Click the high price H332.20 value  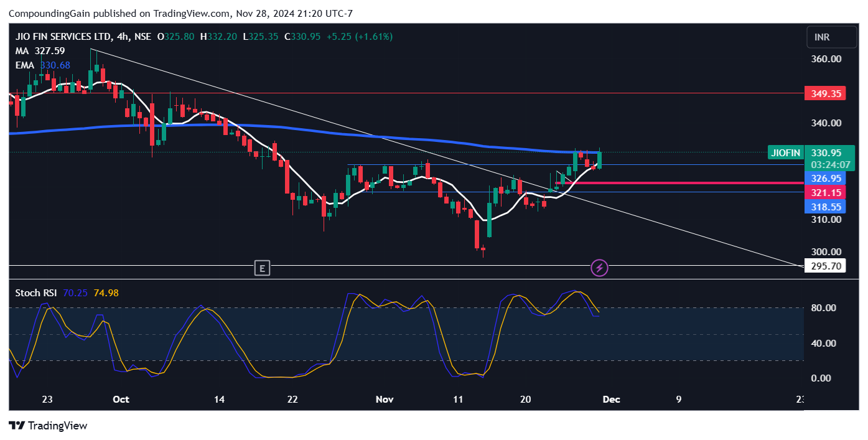click(218, 37)
